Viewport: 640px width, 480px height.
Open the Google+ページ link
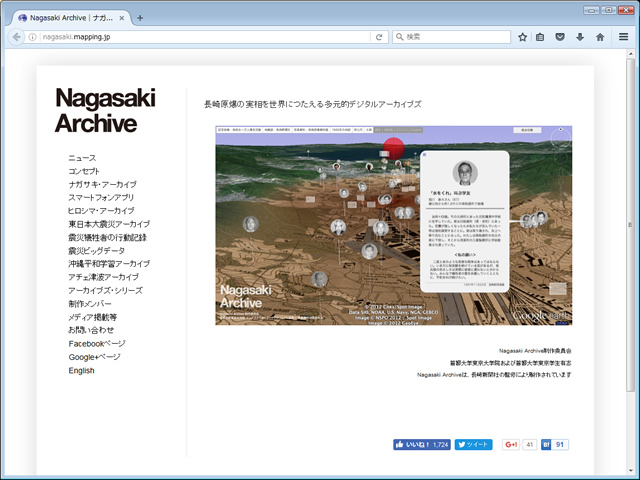(x=94, y=357)
